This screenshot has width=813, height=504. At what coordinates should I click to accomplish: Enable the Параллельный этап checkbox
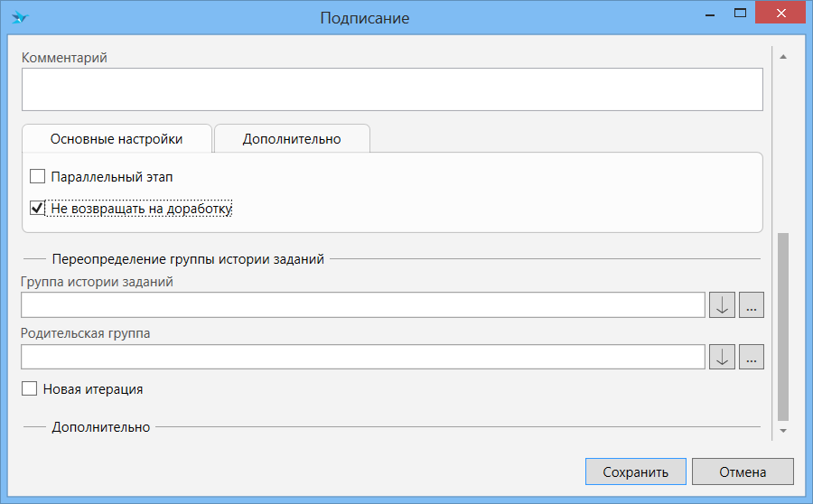(x=37, y=176)
